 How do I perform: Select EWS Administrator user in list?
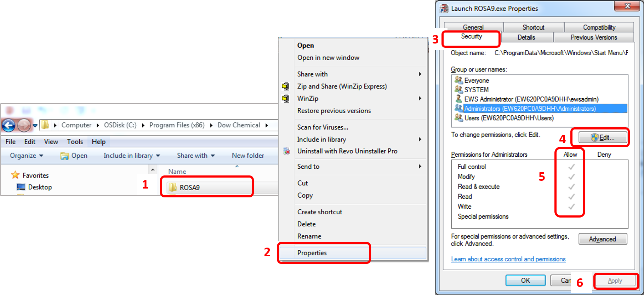531,99
